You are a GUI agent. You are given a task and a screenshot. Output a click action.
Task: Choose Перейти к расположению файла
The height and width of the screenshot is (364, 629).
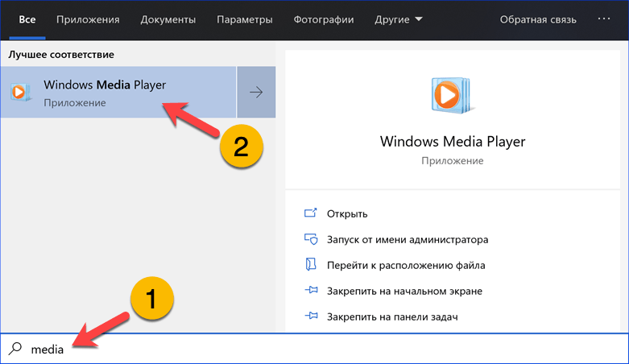[x=406, y=265]
